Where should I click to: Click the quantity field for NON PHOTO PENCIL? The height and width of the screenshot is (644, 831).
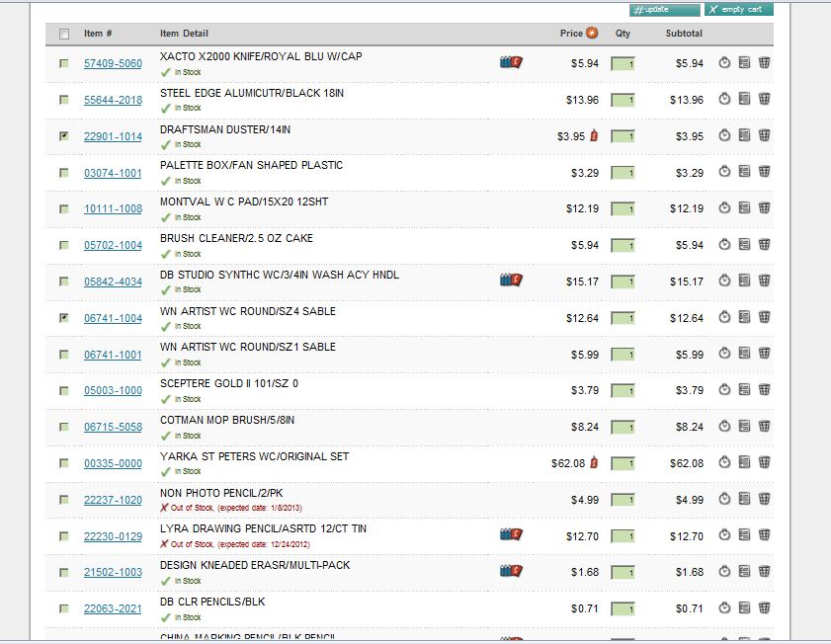pyautogui.click(x=623, y=500)
